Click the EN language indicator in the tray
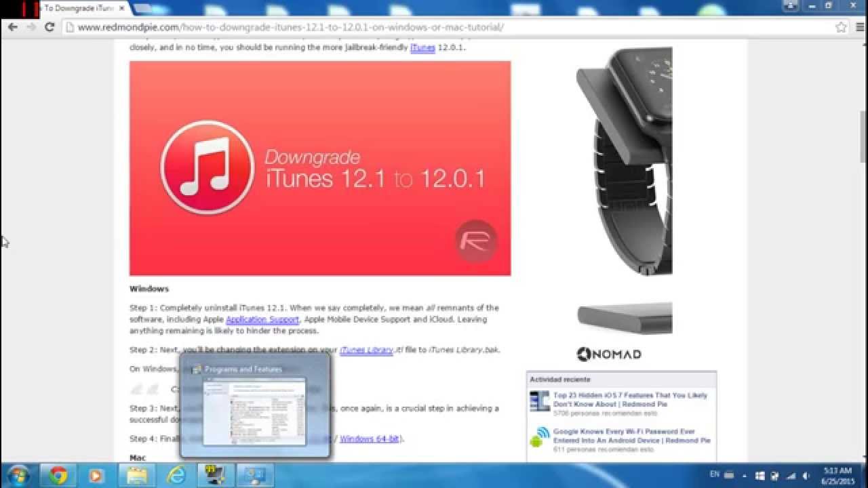Screen dimensions: 868x488 pyautogui.click(x=715, y=473)
